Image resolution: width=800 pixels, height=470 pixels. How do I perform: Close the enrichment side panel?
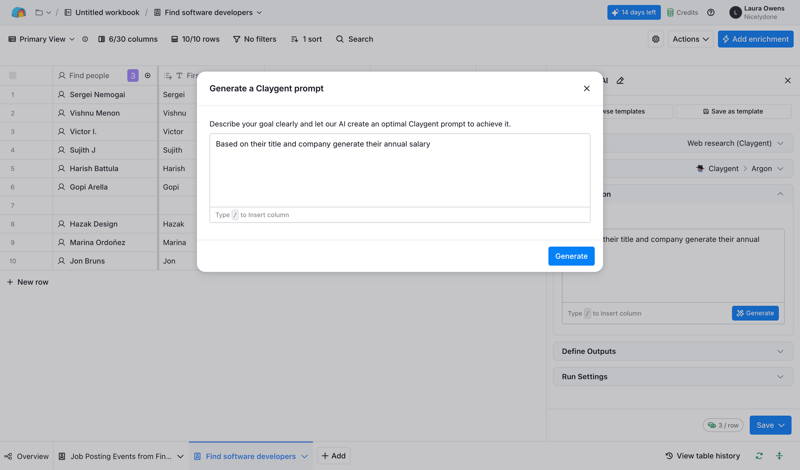tap(787, 81)
